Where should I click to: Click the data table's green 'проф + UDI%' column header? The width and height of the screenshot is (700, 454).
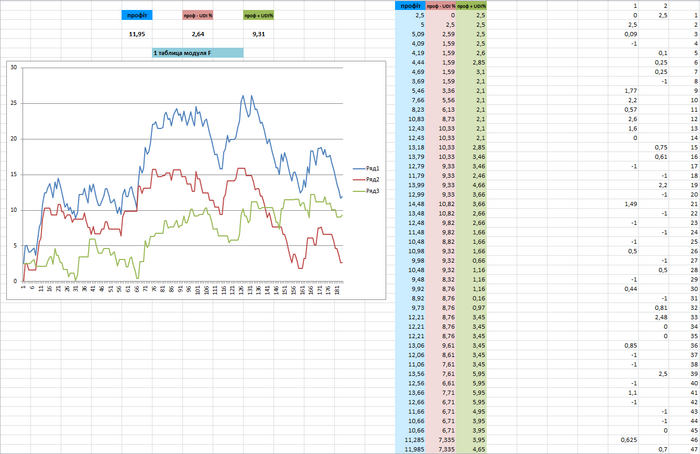[x=471, y=6]
